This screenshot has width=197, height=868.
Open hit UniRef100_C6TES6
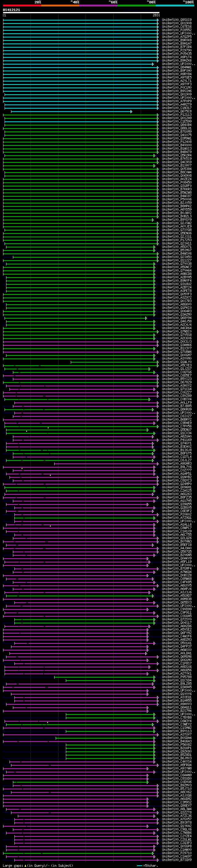point(177,26)
